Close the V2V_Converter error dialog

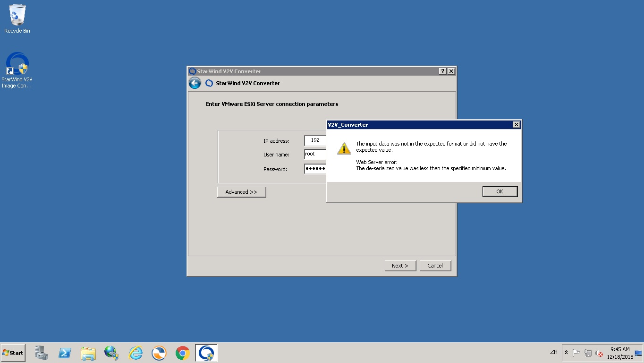(516, 125)
